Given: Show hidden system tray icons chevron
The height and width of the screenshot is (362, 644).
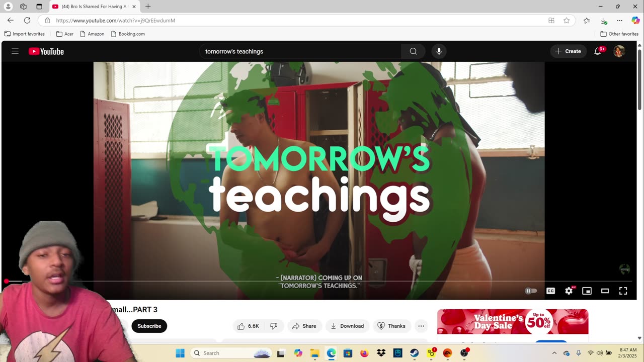Looking at the screenshot, I should pos(554,353).
